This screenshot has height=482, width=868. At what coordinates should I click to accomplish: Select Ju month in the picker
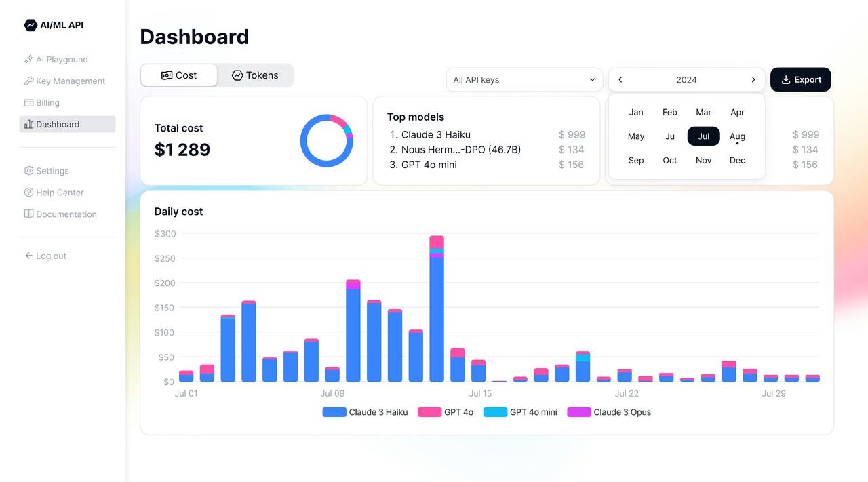670,136
